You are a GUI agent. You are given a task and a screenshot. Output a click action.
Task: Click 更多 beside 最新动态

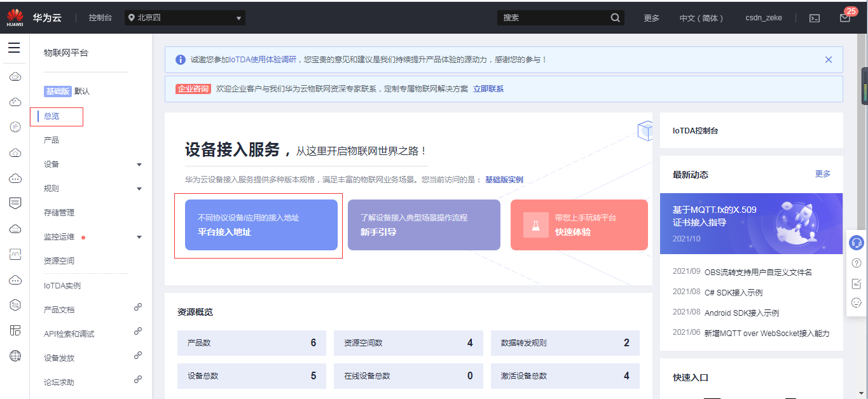click(823, 174)
